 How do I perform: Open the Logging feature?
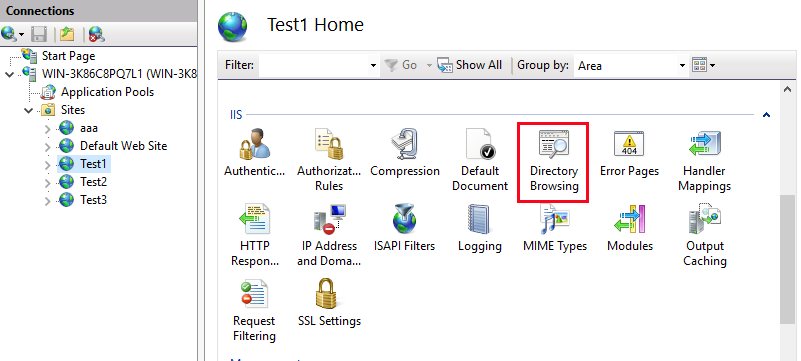pyautogui.click(x=479, y=228)
